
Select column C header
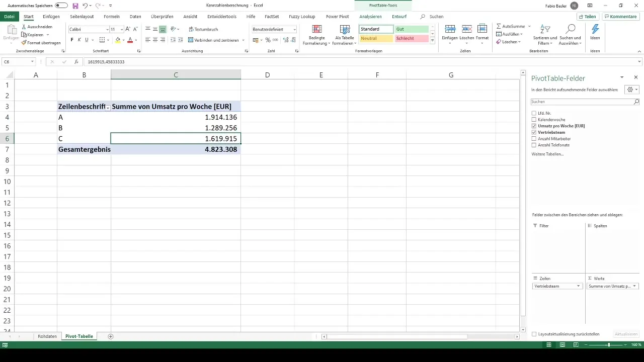pyautogui.click(x=176, y=75)
